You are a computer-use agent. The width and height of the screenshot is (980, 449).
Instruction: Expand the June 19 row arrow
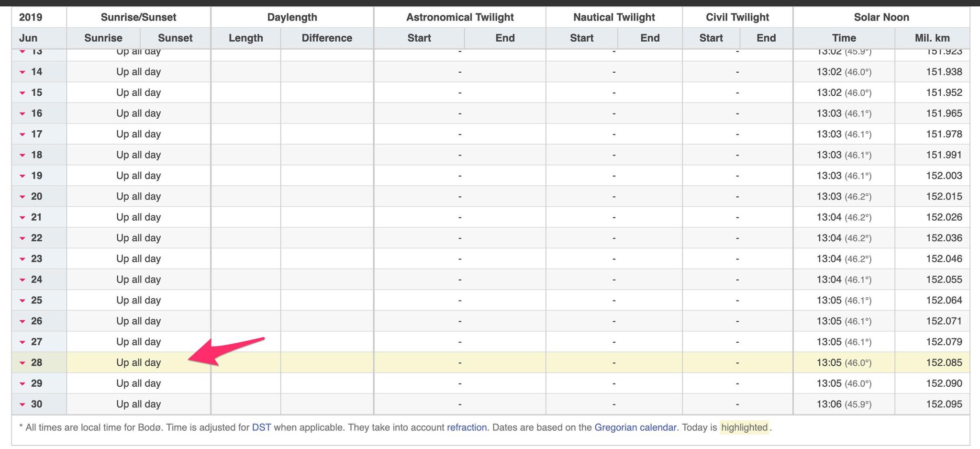point(22,176)
